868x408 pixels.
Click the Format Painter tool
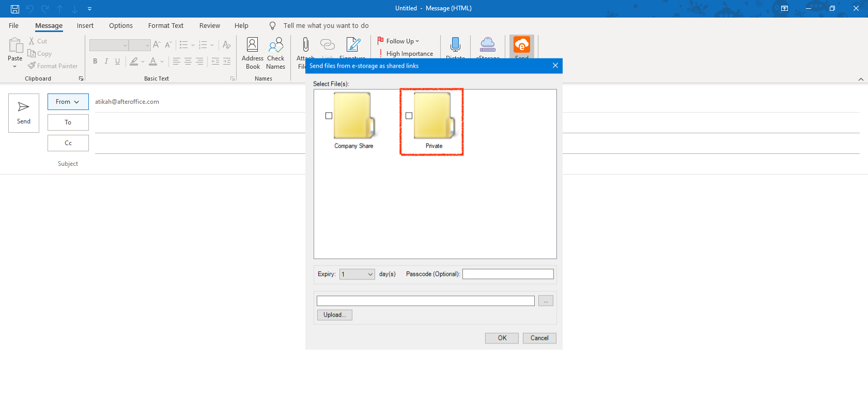[53, 66]
